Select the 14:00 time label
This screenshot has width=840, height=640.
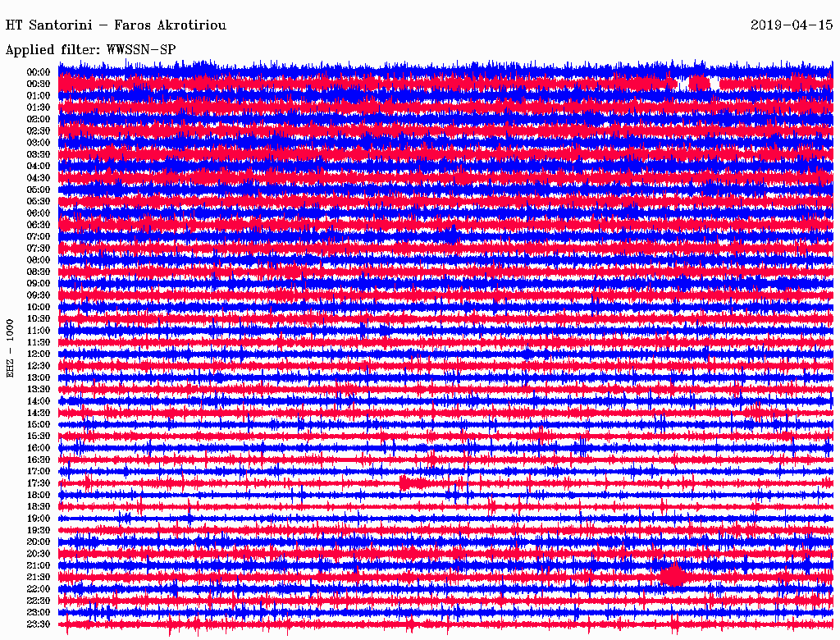[39, 401]
